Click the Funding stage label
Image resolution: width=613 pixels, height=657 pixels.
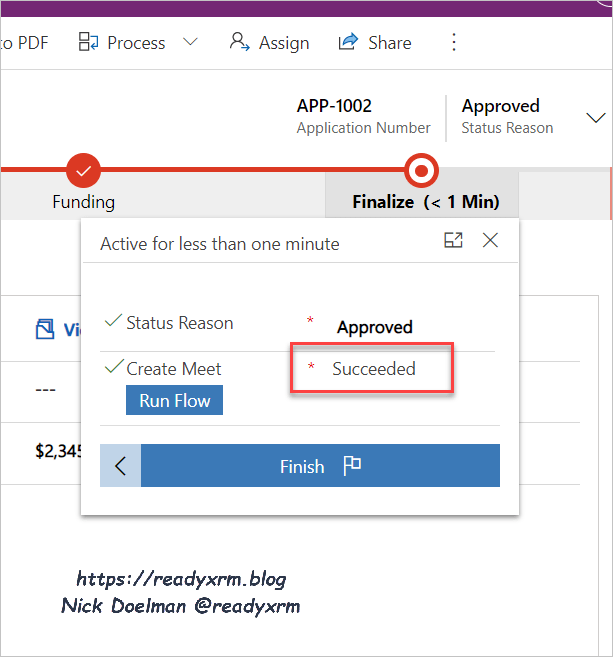tap(83, 201)
